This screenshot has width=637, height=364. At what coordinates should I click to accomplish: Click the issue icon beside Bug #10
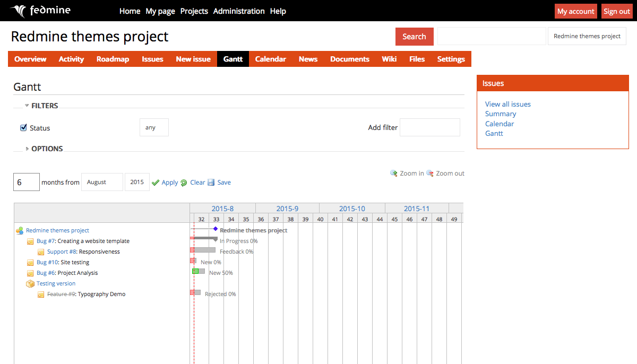30,263
